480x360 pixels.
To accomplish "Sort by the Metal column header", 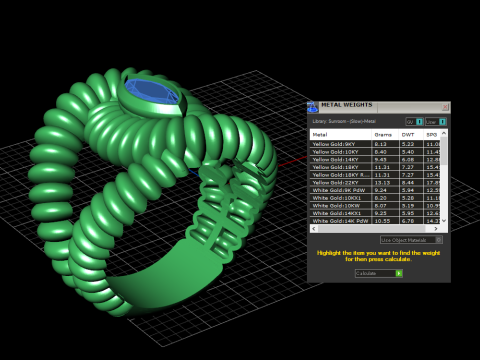I will tap(341, 135).
